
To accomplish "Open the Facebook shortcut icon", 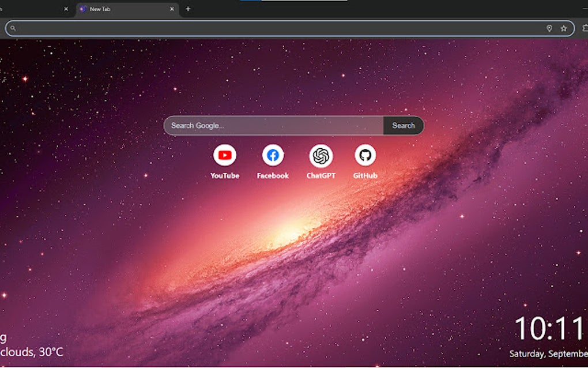I will pyautogui.click(x=273, y=155).
